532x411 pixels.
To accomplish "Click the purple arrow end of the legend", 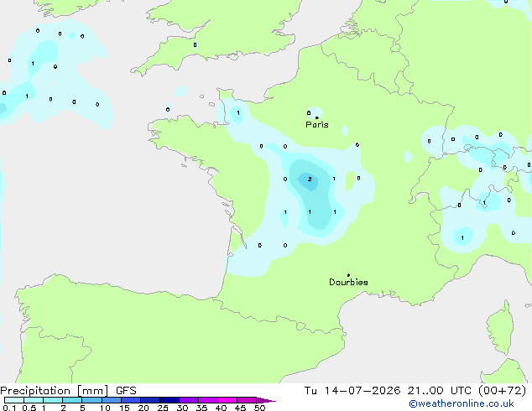I will (x=266, y=401).
